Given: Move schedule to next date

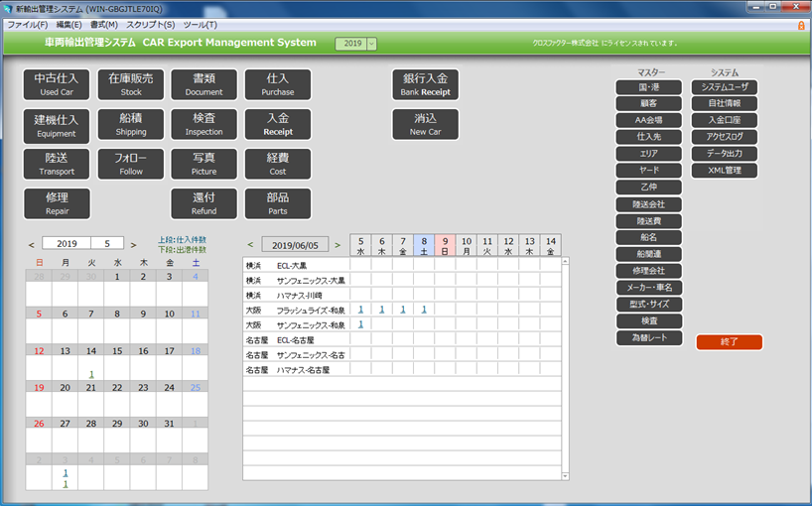Looking at the screenshot, I should [338, 245].
